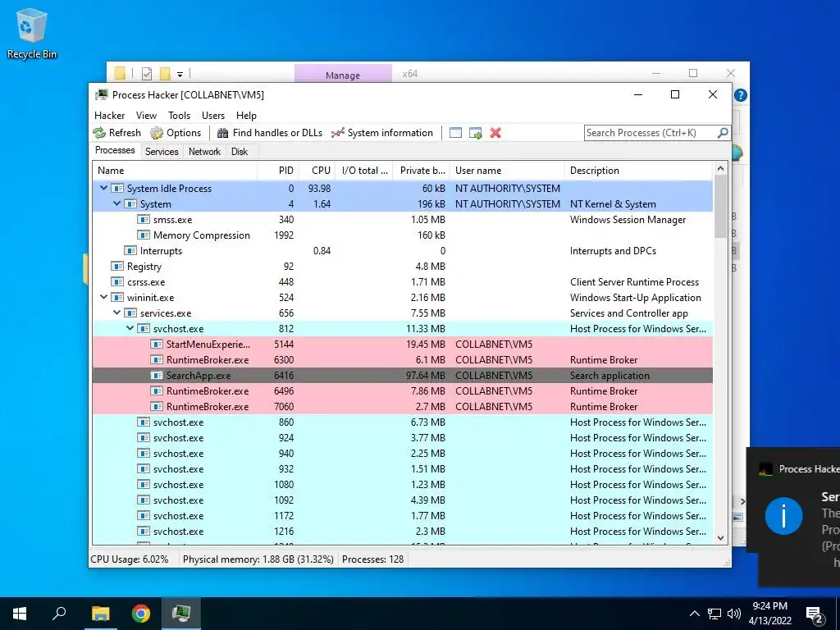Screen dimensions: 840x630
Task: Click Process Hacker notification popup
Action: coord(793,516)
